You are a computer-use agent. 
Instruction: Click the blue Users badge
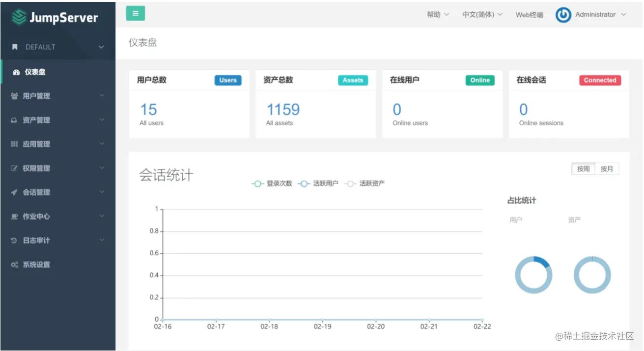point(228,81)
